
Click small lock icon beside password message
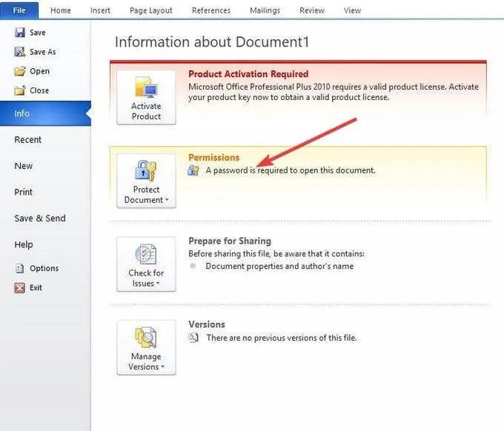[x=193, y=170]
